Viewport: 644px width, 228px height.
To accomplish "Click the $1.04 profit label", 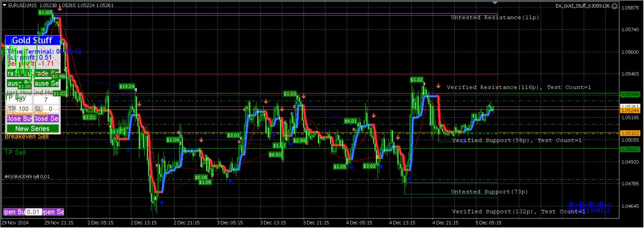I will click(x=172, y=140).
